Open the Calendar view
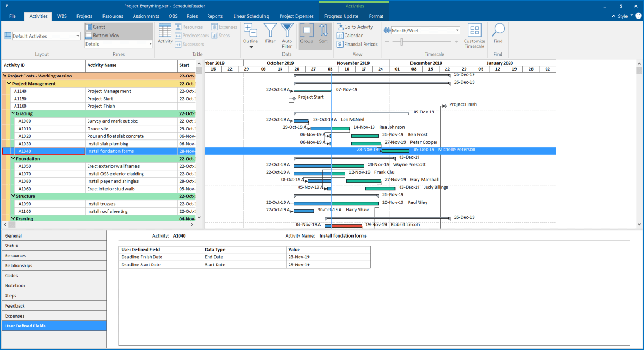 [350, 36]
